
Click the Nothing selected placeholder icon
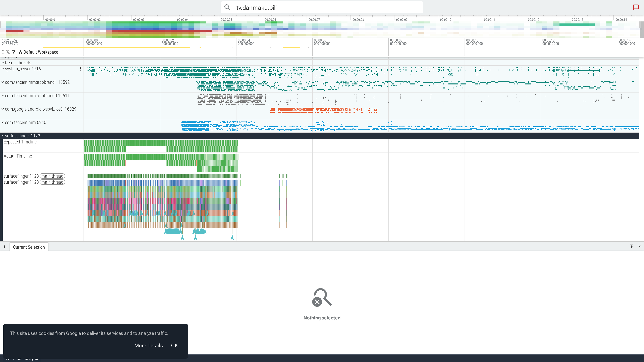[322, 297]
